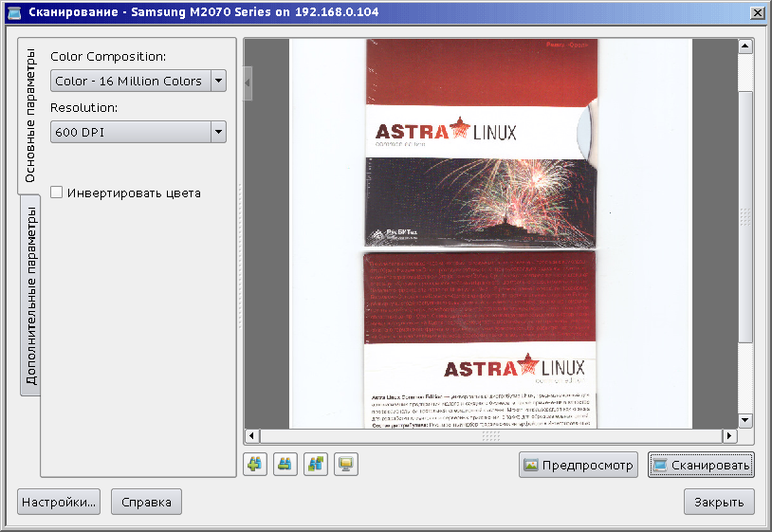Click the scanner icon in the title bar

[x=14, y=12]
